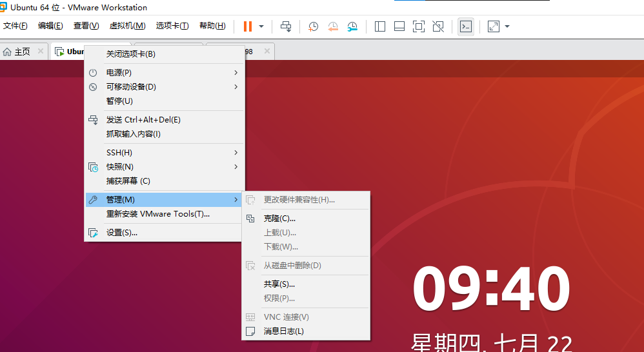Toggle the library sidebar view icon
This screenshot has height=352, width=644.
380,26
